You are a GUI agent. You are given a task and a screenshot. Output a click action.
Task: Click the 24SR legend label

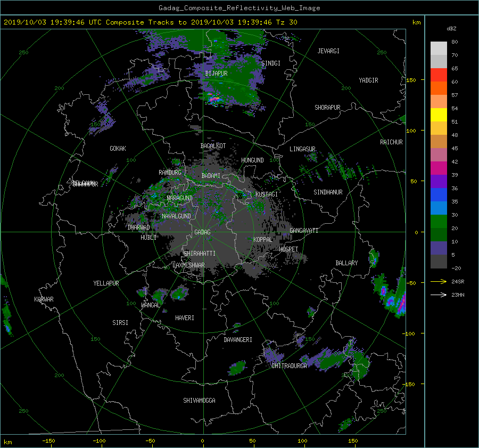[458, 282]
